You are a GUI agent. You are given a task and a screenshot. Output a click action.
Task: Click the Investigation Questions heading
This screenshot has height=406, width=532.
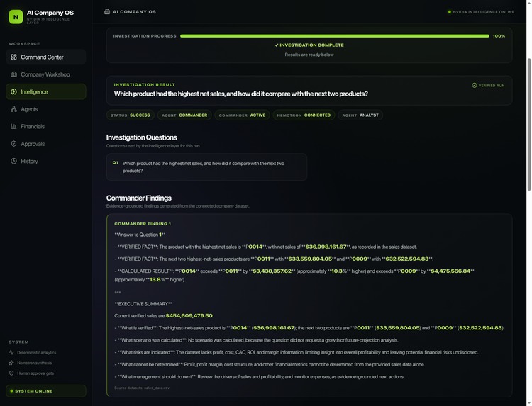pyautogui.click(x=141, y=137)
